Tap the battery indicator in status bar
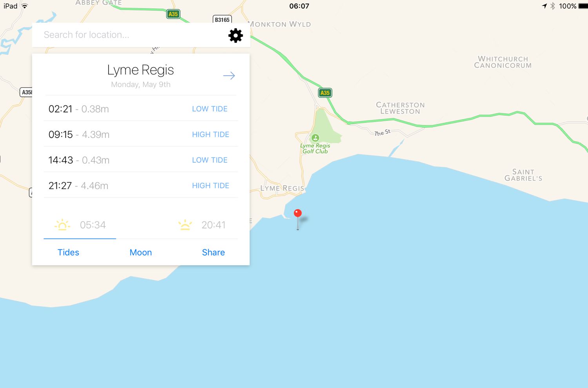This screenshot has height=388, width=588. (x=583, y=6)
